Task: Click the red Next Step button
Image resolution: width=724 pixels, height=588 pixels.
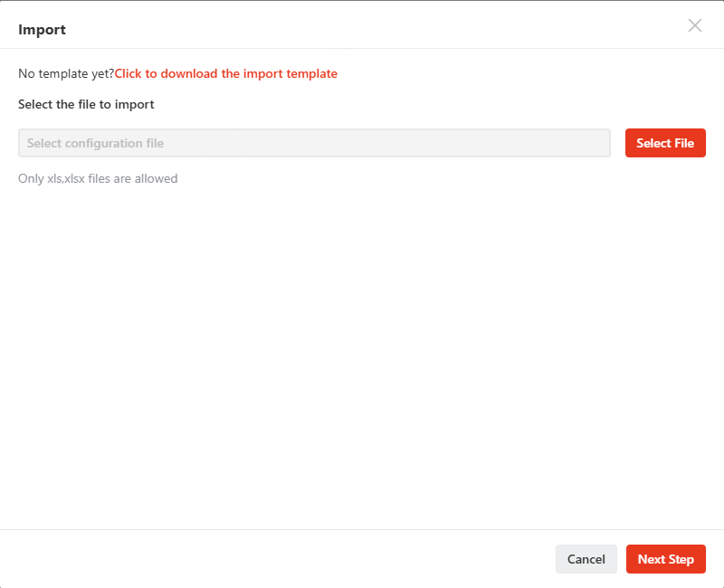Action: [x=666, y=559]
